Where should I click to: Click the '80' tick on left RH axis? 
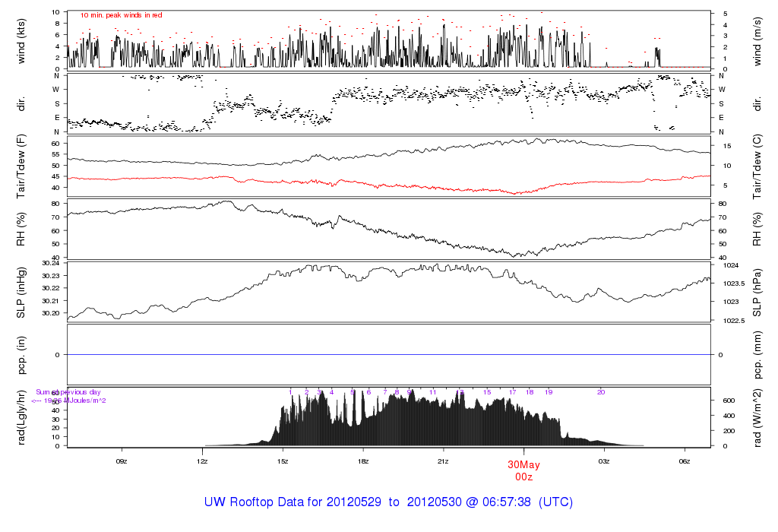(x=55, y=204)
